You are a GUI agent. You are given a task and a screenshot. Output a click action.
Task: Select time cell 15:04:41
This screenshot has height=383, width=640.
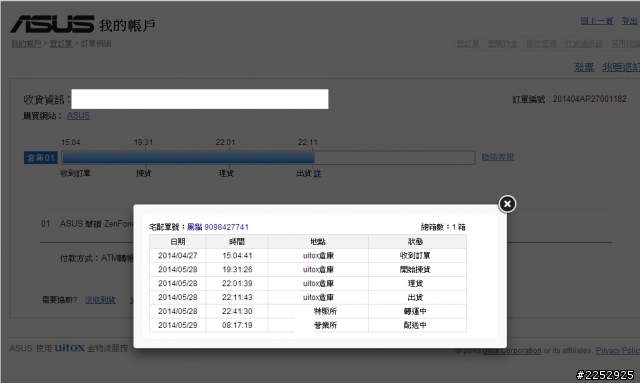point(237,256)
